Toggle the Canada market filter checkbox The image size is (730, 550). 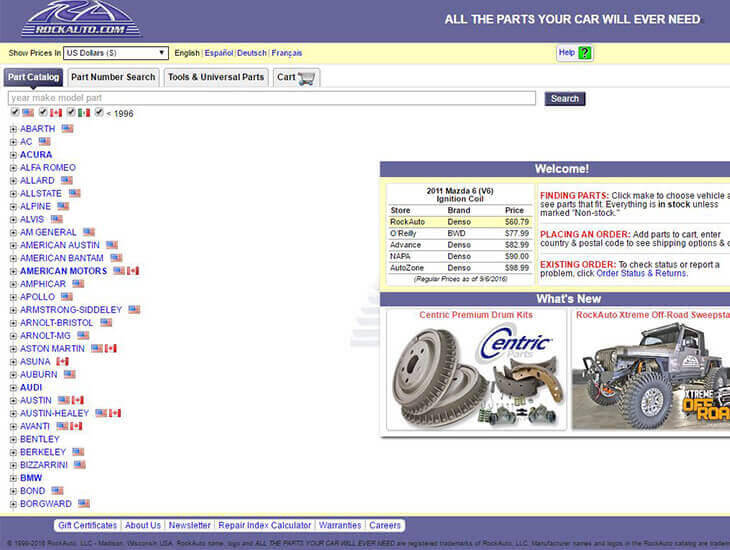[x=43, y=112]
